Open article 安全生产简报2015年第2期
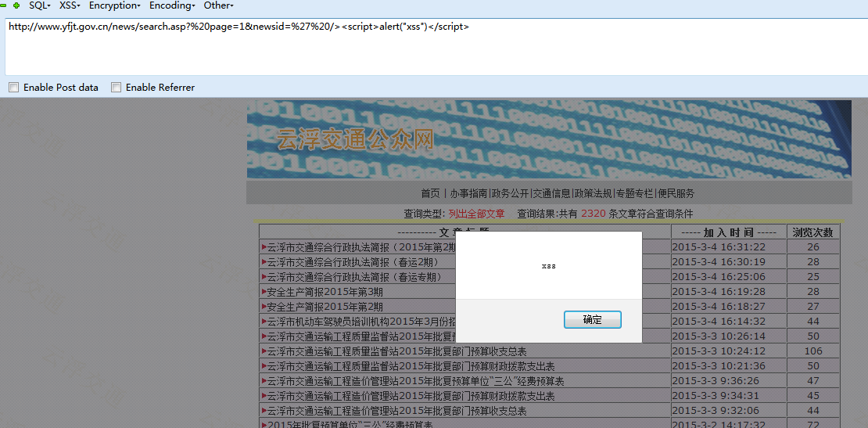Image resolution: width=868 pixels, height=428 pixels. [325, 307]
